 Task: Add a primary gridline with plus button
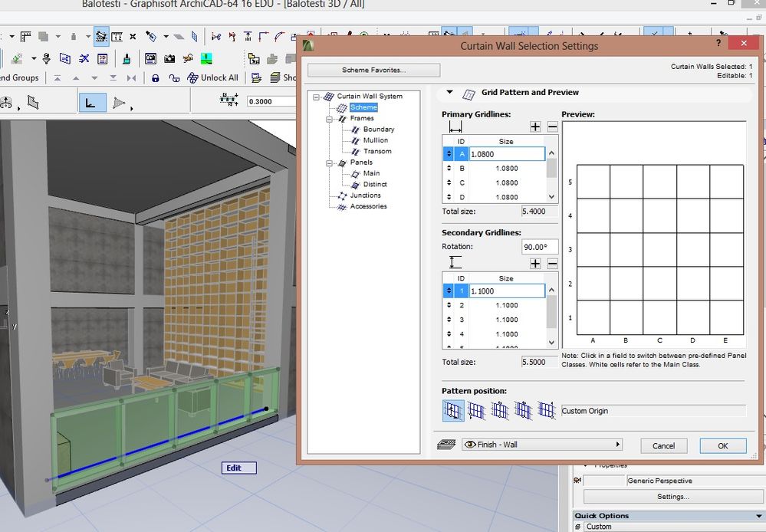pos(535,126)
